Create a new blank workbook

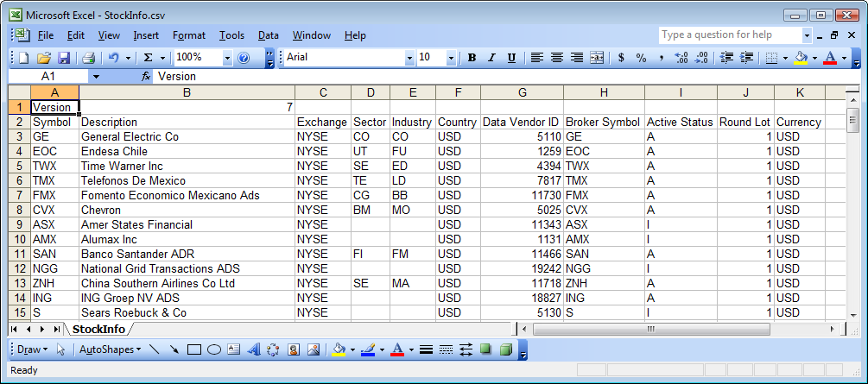point(24,58)
